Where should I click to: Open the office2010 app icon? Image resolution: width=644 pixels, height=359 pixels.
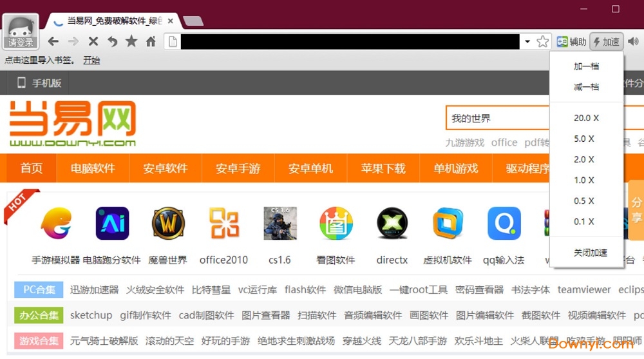click(223, 224)
